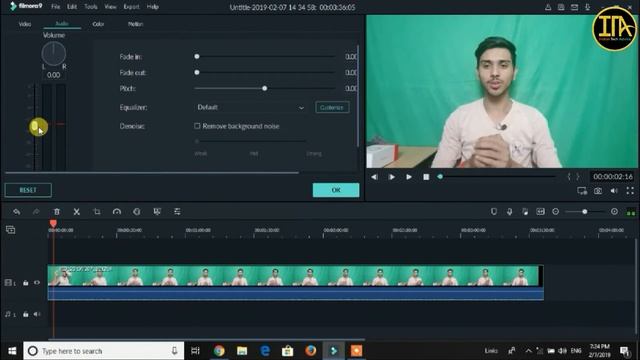Viewport: 640px width, 360px height.
Task: Open the Tools menu
Action: [x=91, y=7]
